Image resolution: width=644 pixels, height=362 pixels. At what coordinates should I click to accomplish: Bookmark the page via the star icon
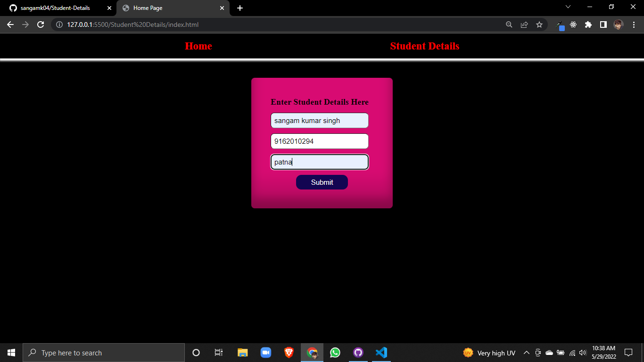coord(539,25)
